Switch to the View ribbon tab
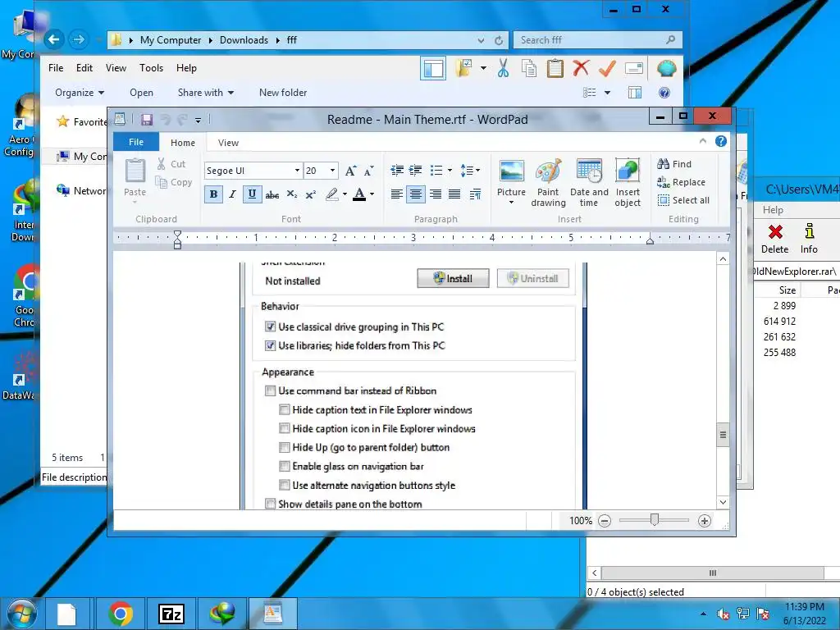The width and height of the screenshot is (840, 630). [x=228, y=143]
